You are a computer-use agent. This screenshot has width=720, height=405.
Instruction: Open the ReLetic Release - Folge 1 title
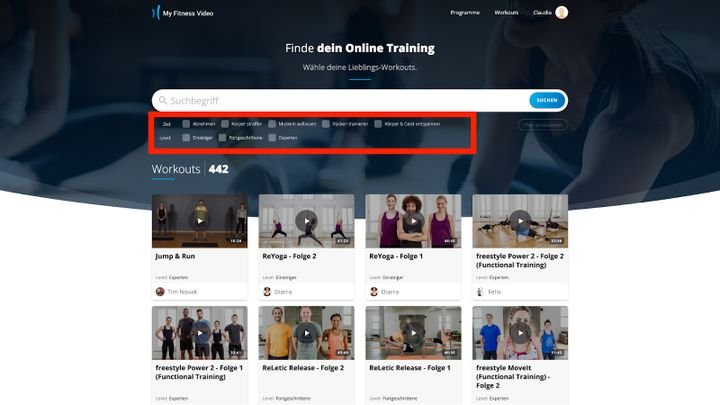click(x=410, y=368)
